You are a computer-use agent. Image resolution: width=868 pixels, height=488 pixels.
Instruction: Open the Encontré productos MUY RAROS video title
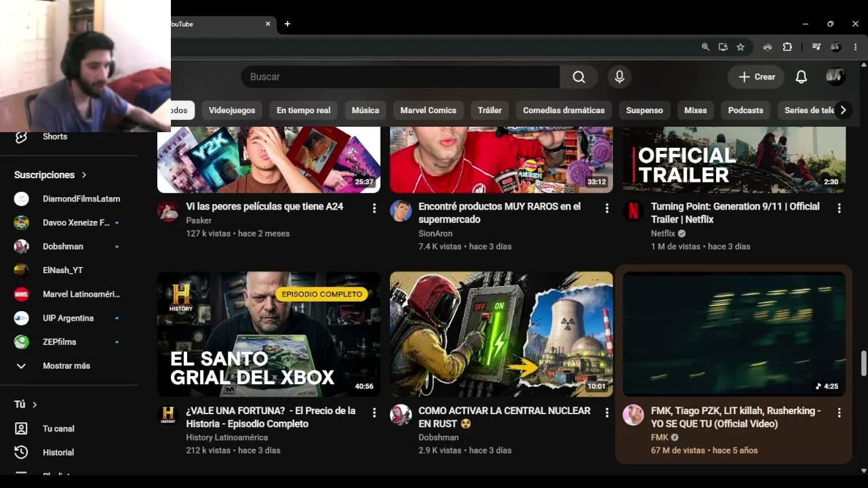pos(500,213)
